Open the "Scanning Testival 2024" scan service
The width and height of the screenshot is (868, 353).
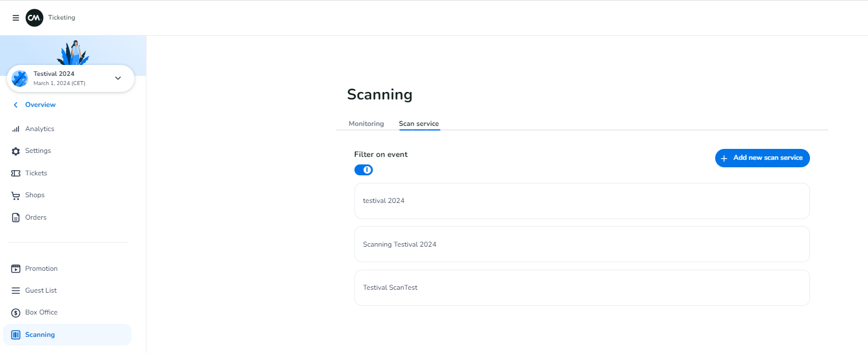coord(581,244)
